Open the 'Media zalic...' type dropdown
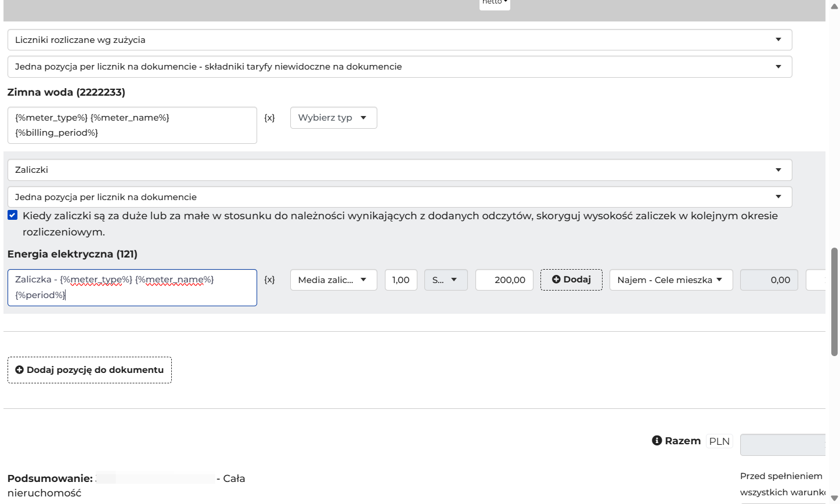Screen dimensions: 840x504 (333, 280)
